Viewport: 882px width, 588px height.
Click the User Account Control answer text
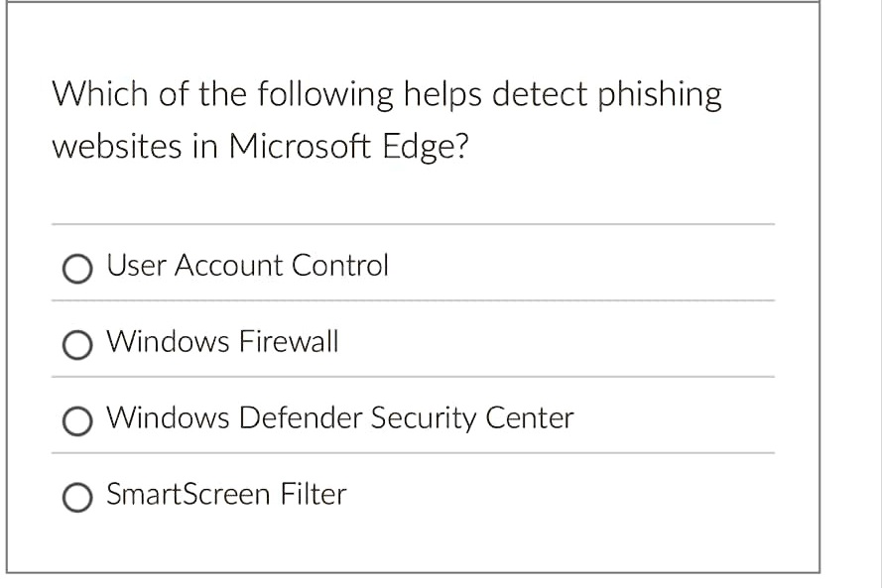point(247,266)
